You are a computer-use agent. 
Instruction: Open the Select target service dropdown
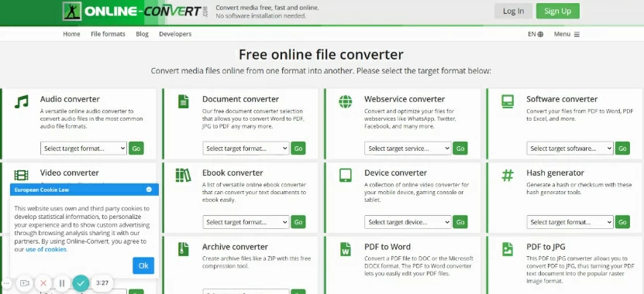tap(408, 149)
